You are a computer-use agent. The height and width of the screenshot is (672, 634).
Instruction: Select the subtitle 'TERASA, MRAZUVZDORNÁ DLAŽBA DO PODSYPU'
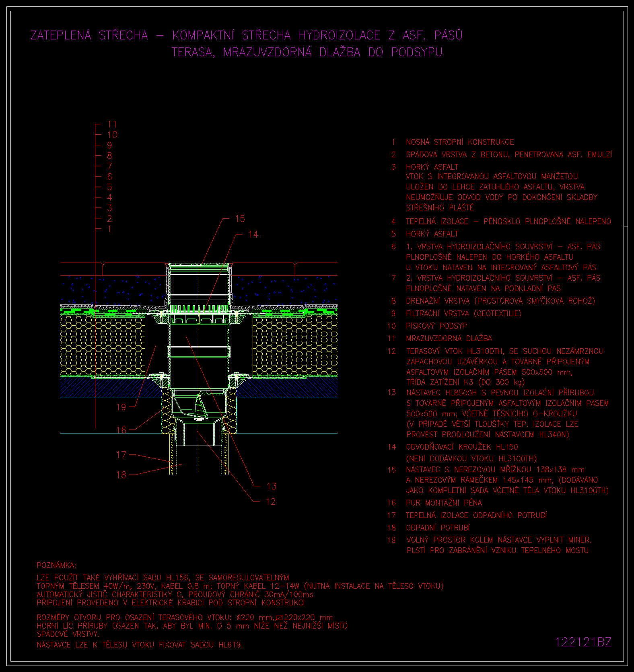tap(307, 52)
